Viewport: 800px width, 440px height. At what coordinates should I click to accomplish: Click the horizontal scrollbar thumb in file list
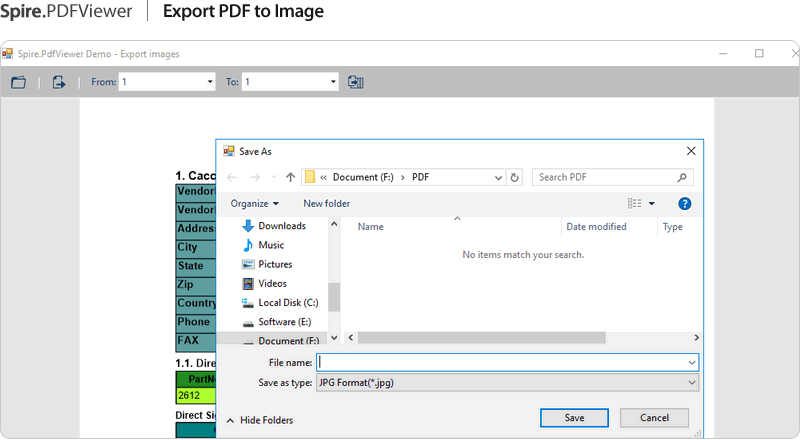[482, 337]
